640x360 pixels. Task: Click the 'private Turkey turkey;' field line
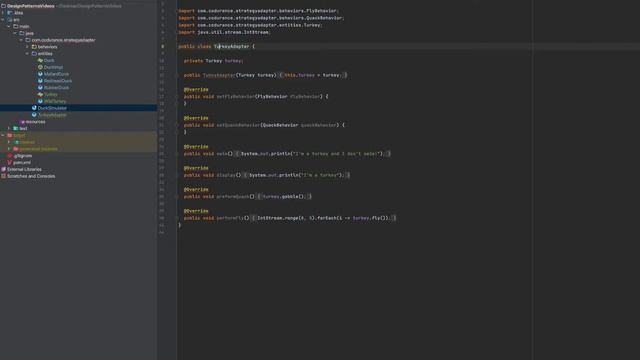(x=213, y=61)
